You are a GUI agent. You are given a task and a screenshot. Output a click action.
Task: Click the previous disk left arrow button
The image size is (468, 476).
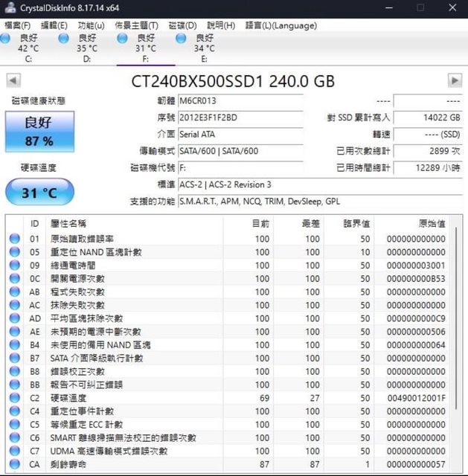tap(13, 80)
